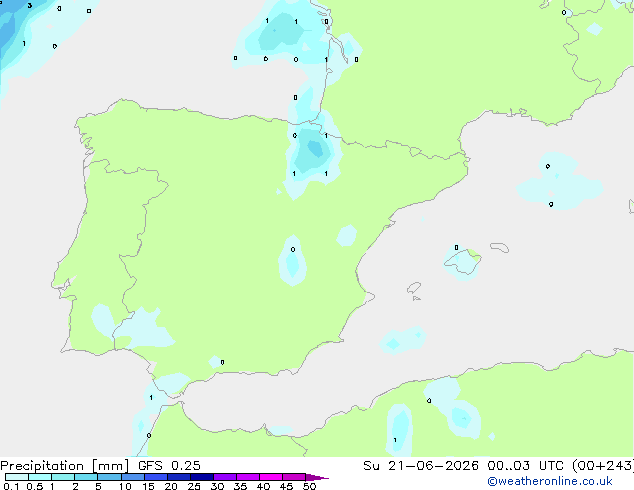Pick the dark navy swatch between 25 and 30
Viewport: 634px width, 490px height.
click(201, 477)
